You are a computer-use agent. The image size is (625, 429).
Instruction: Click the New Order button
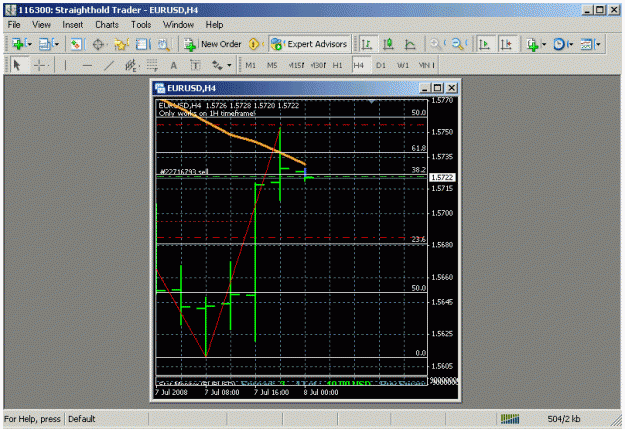click(x=213, y=44)
